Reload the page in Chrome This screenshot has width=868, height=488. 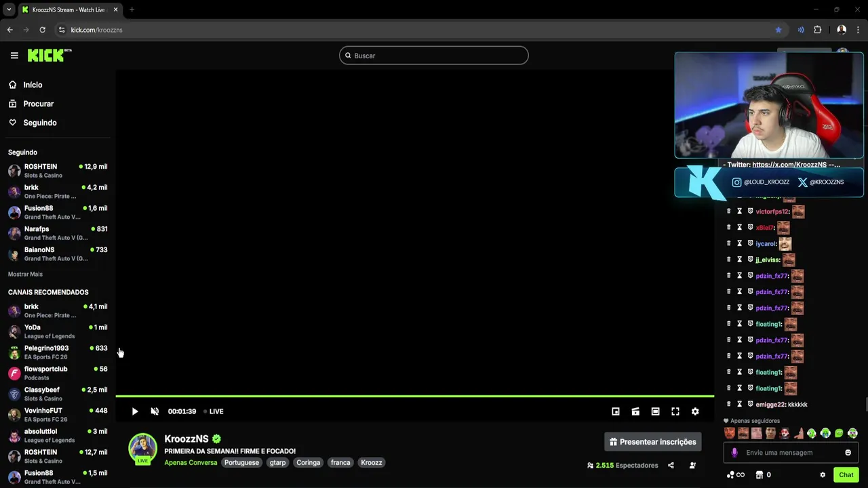pos(42,30)
